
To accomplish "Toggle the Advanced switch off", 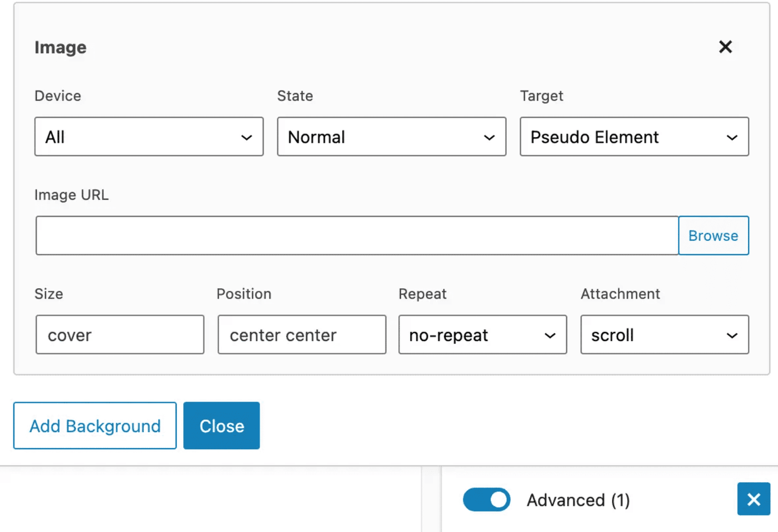I will coord(486,500).
